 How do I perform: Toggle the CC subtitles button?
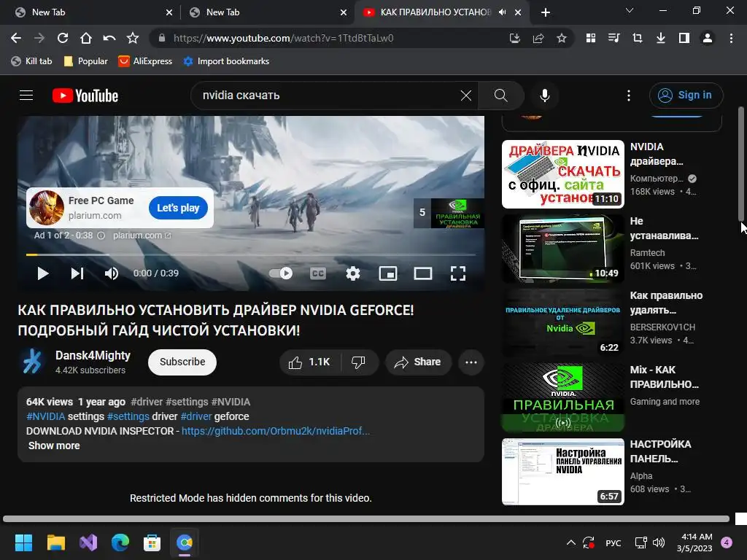[318, 273]
